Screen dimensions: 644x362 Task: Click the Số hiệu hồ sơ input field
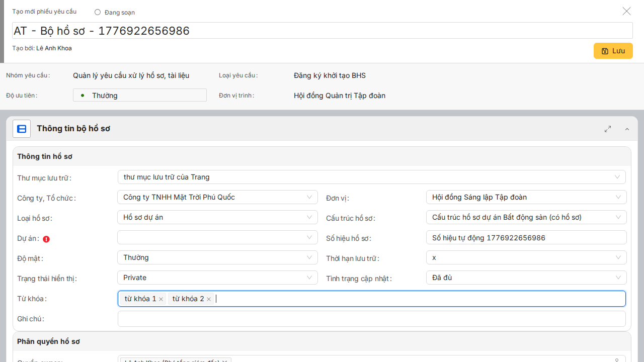pyautogui.click(x=526, y=237)
